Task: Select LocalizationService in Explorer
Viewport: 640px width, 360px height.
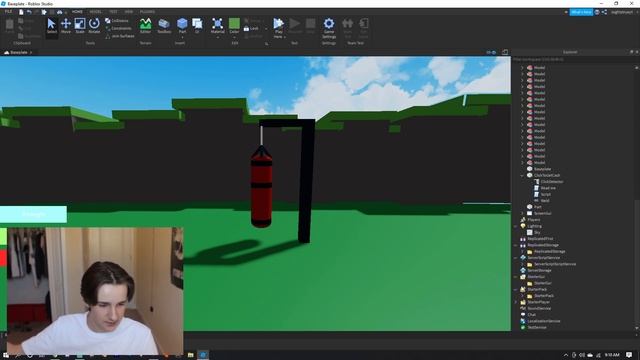Action: pyautogui.click(x=544, y=321)
